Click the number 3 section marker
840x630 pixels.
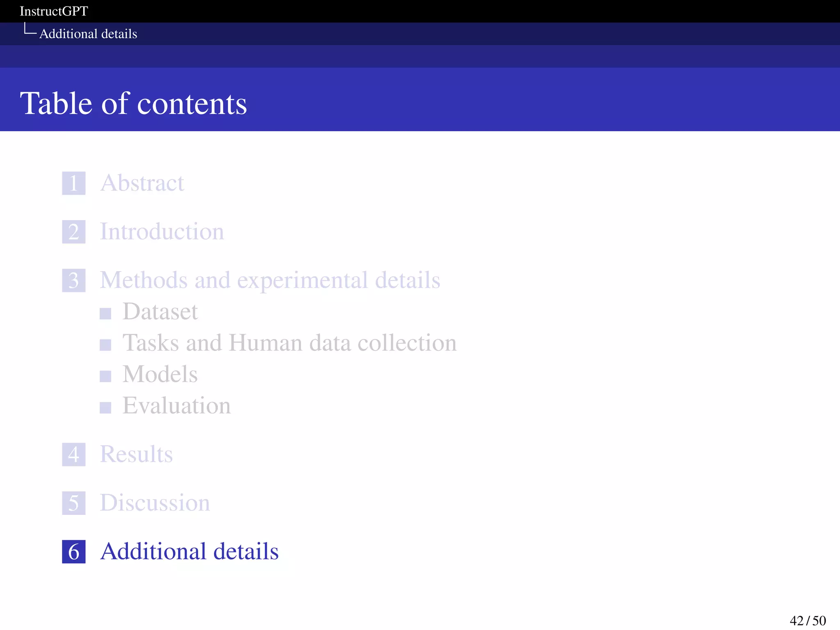pyautogui.click(x=74, y=280)
